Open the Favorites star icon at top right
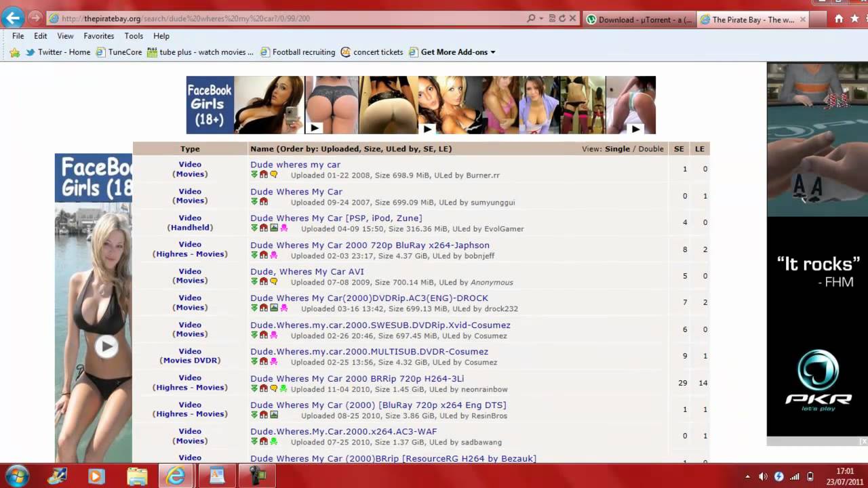The height and width of the screenshot is (488, 868). [x=854, y=19]
